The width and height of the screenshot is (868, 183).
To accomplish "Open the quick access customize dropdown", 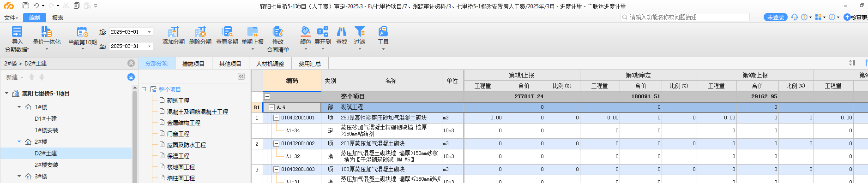I will [x=96, y=6].
